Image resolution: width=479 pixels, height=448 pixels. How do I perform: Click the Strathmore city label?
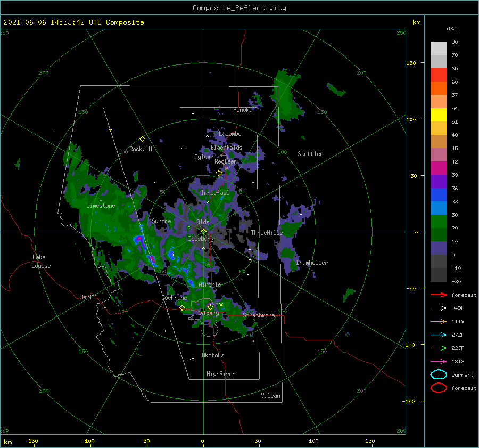click(x=259, y=315)
